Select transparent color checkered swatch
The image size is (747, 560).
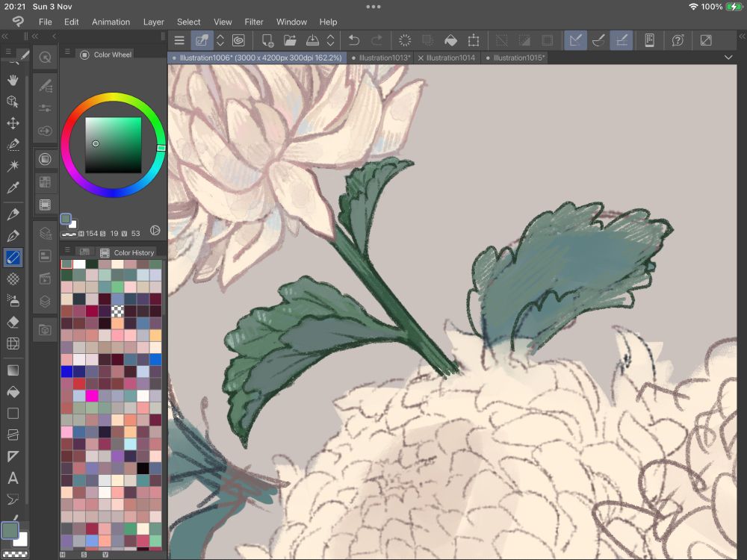15,555
